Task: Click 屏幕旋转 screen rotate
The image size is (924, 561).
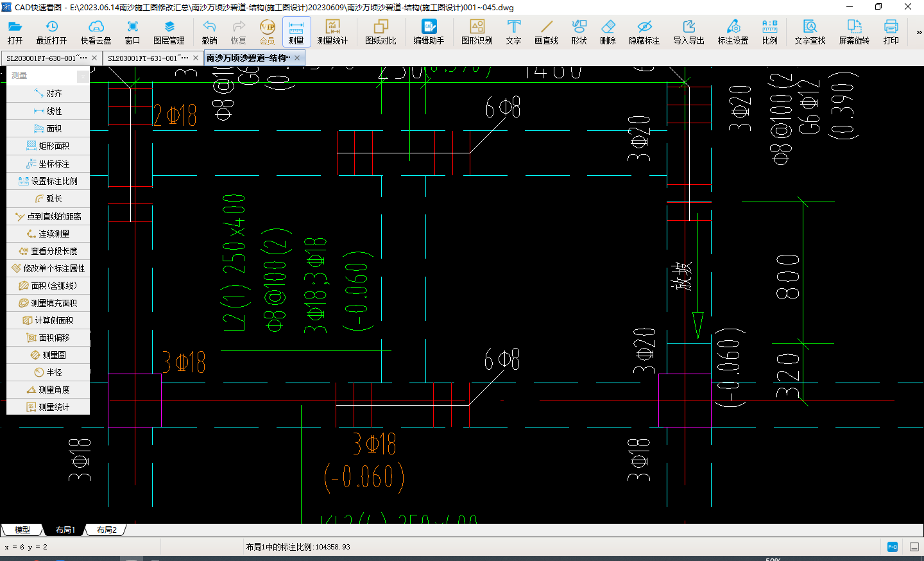Action: tap(854, 32)
